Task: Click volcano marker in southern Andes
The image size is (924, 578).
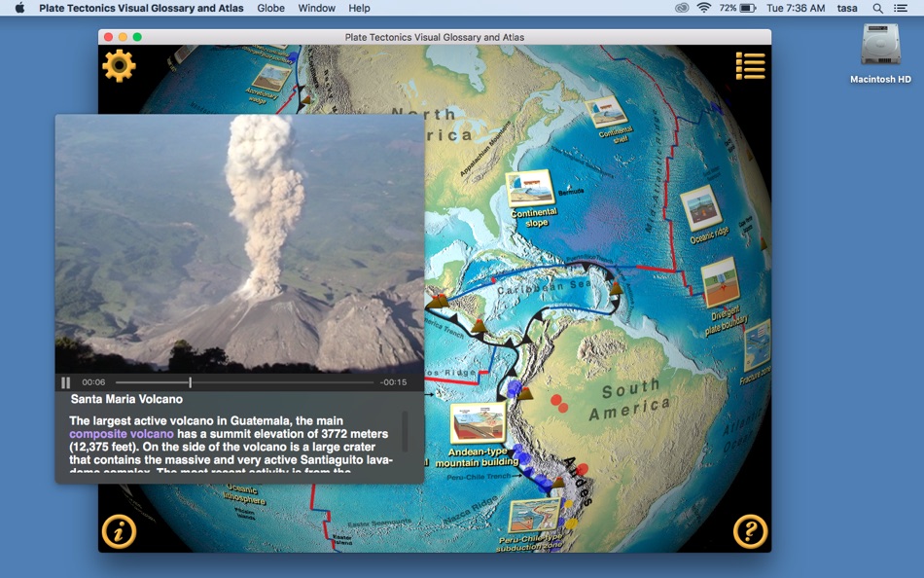Action: [557, 483]
